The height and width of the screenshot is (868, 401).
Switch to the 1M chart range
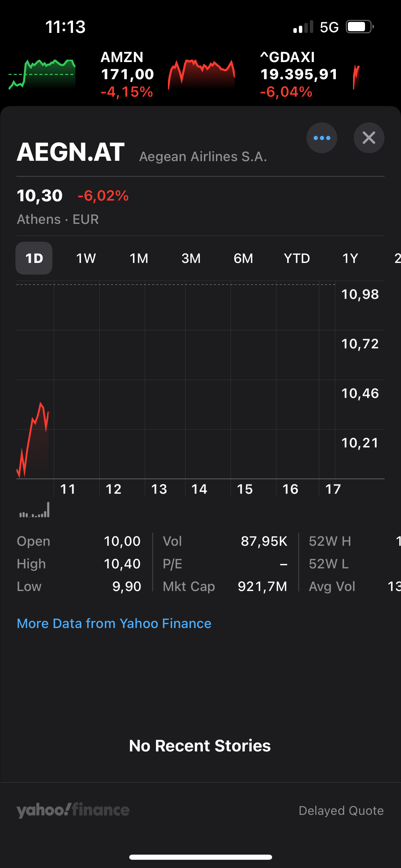pos(139,258)
